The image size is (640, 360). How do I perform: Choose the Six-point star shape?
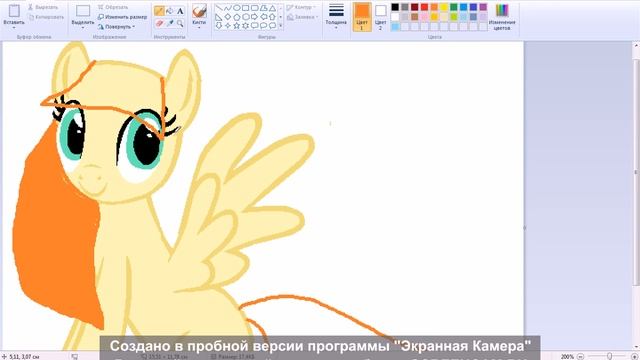point(246,26)
